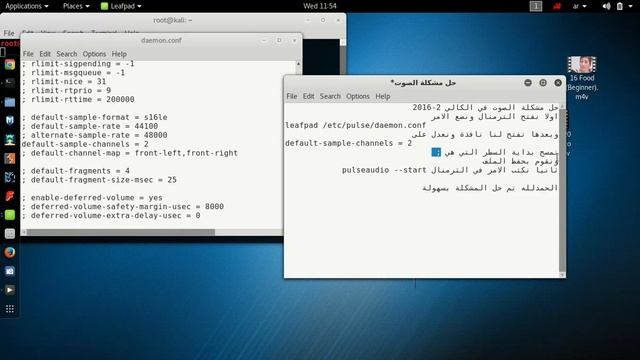Click the text '; alternate-sample-rate = 48000'
The width and height of the screenshot is (640, 360).
point(94,135)
